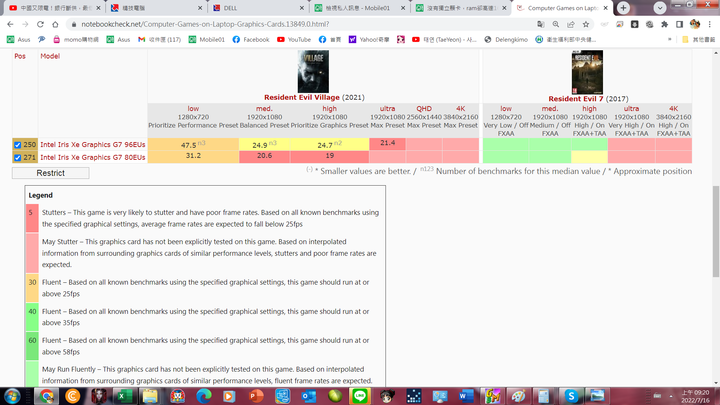
Task: Open the Windows Start menu
Action: (12, 396)
